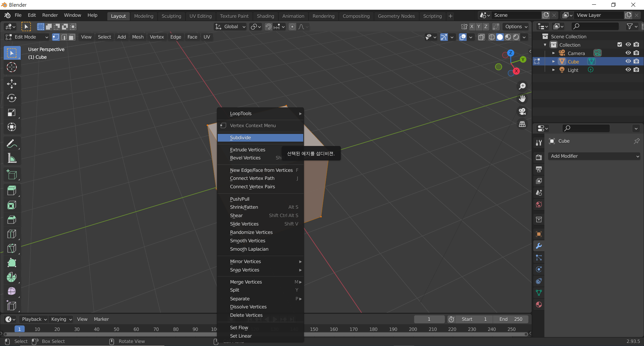
Task: Expand Light item in outliner
Action: tap(553, 70)
